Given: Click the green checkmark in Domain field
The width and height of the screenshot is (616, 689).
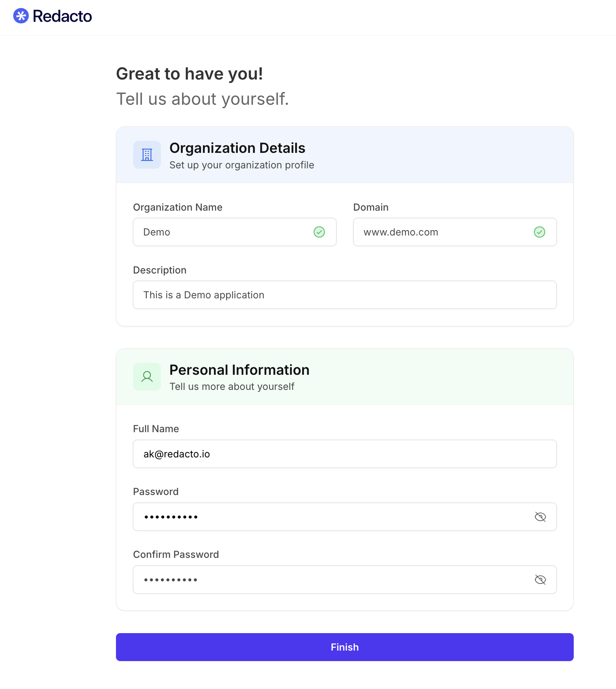Looking at the screenshot, I should [x=540, y=232].
